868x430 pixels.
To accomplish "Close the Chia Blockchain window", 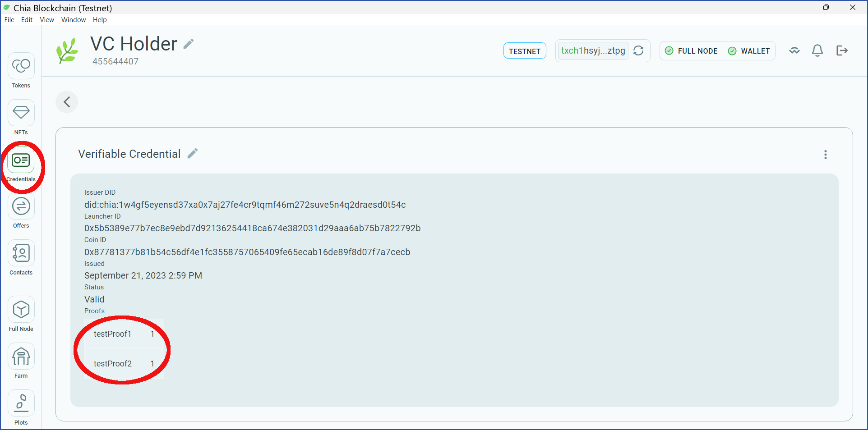I will (x=852, y=7).
